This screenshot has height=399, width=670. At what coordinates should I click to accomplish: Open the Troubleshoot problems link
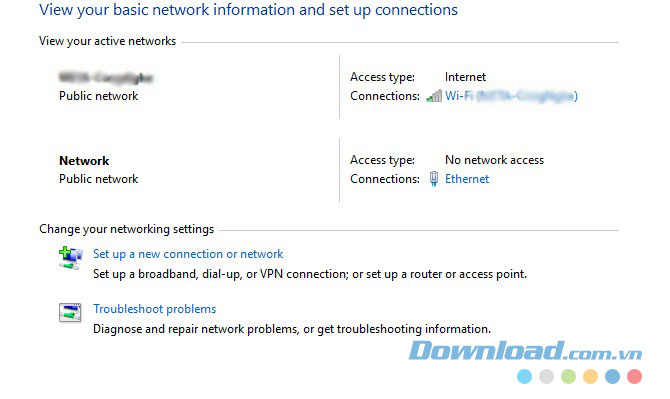pyautogui.click(x=155, y=309)
